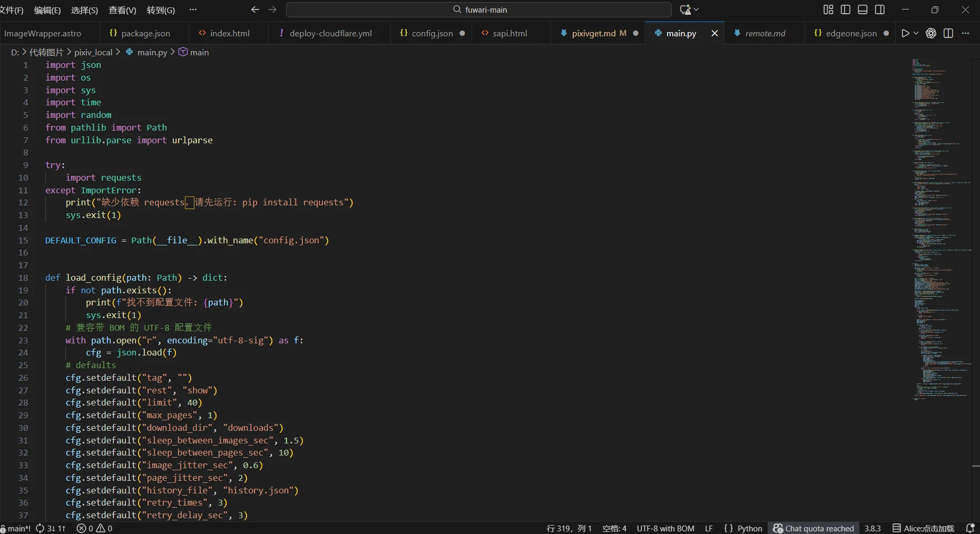Click the fuwari-main search box
Image resolution: width=980 pixels, height=534 pixels.
click(479, 9)
